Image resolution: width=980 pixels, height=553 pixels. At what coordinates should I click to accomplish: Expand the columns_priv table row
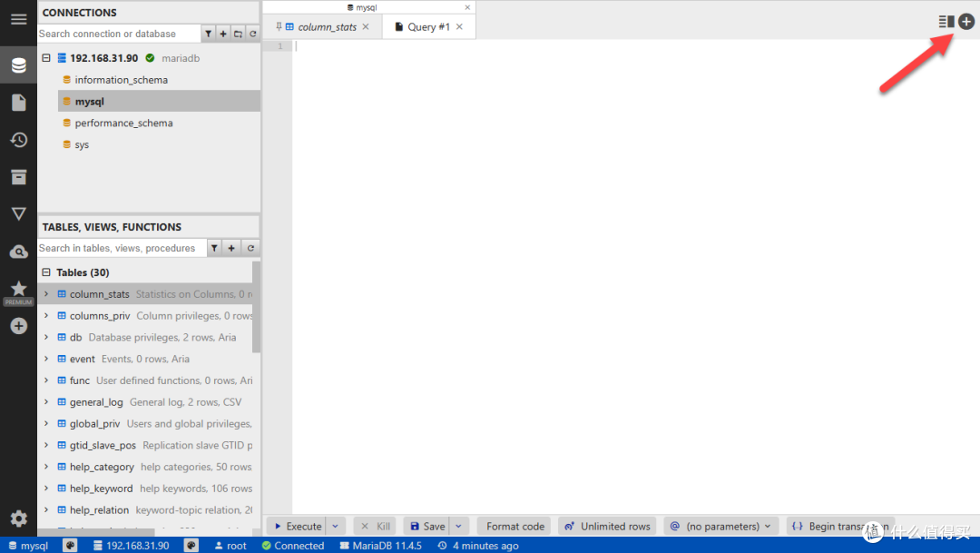point(46,315)
